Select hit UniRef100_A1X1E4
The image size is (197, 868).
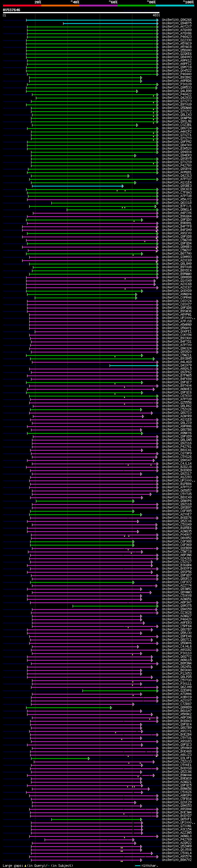point(176,183)
